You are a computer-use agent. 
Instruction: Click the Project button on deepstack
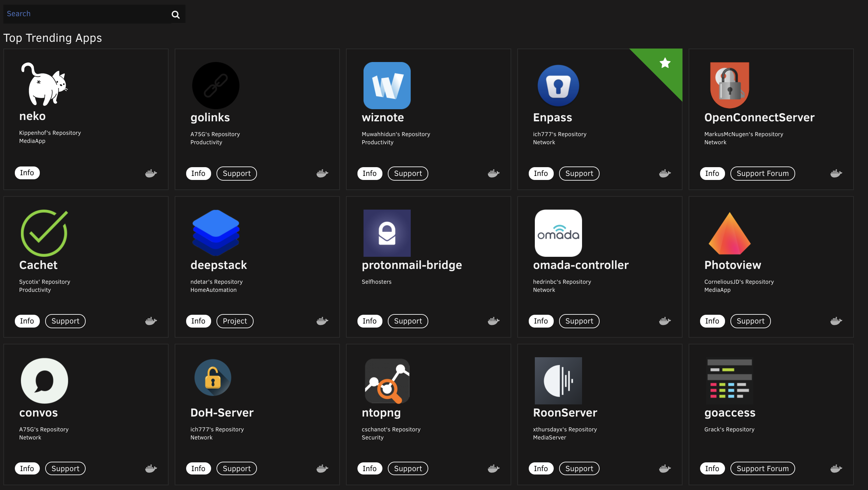(x=235, y=321)
